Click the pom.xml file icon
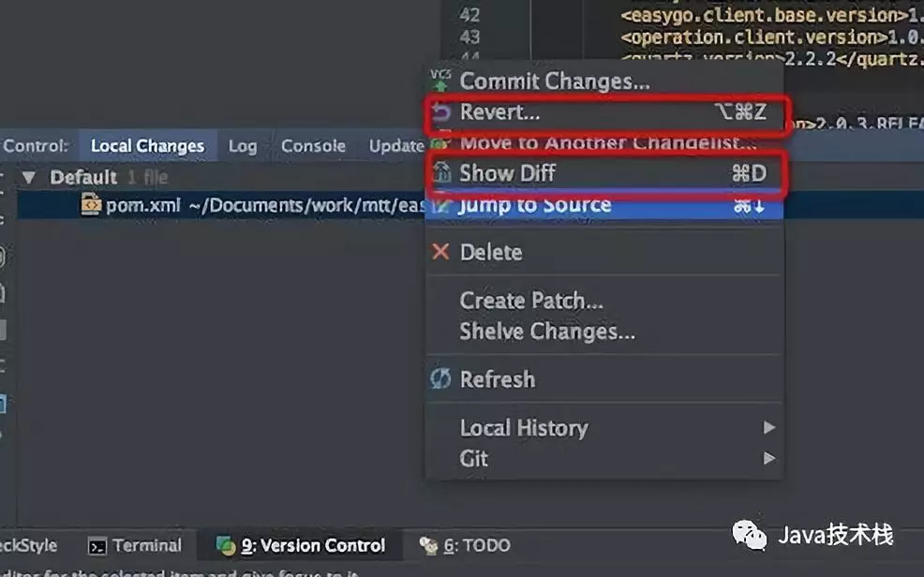The width and height of the screenshot is (924, 577). click(91, 205)
